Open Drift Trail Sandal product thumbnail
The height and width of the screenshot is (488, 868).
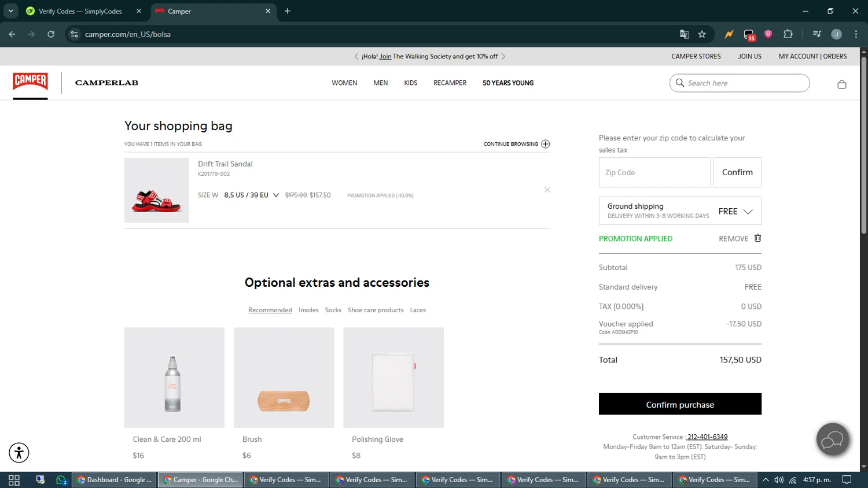click(157, 190)
